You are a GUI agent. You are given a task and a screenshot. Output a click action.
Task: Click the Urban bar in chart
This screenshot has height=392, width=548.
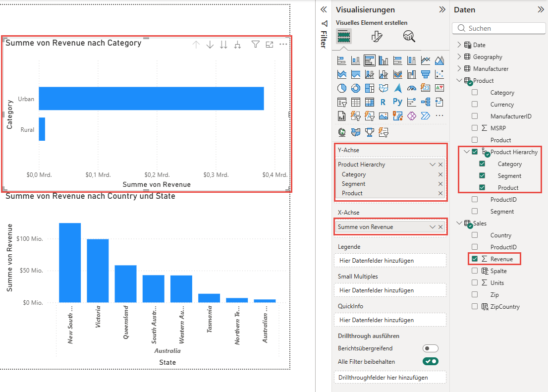coord(151,99)
